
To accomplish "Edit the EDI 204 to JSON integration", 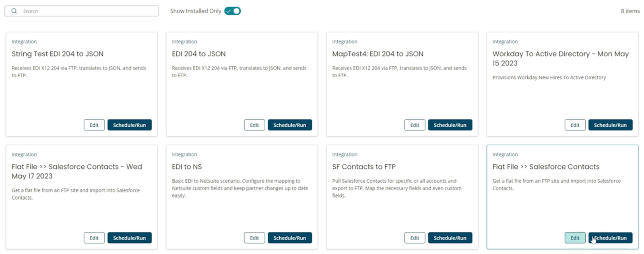I will point(254,125).
